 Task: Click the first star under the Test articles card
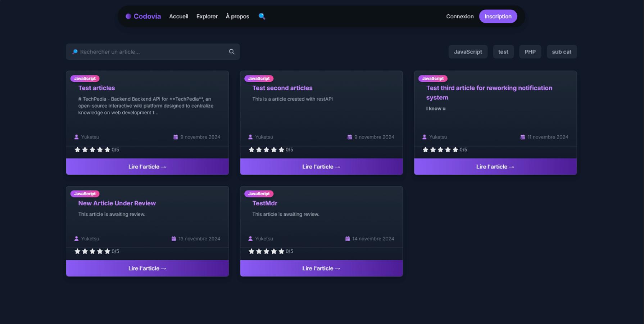[77, 150]
